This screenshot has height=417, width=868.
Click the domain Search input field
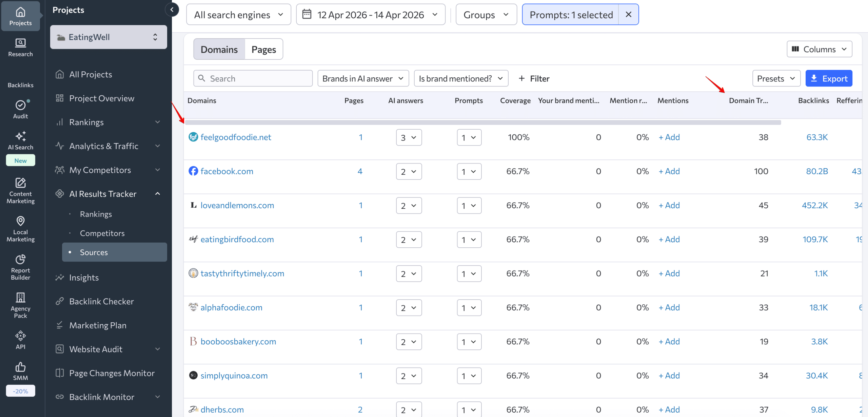tap(253, 78)
